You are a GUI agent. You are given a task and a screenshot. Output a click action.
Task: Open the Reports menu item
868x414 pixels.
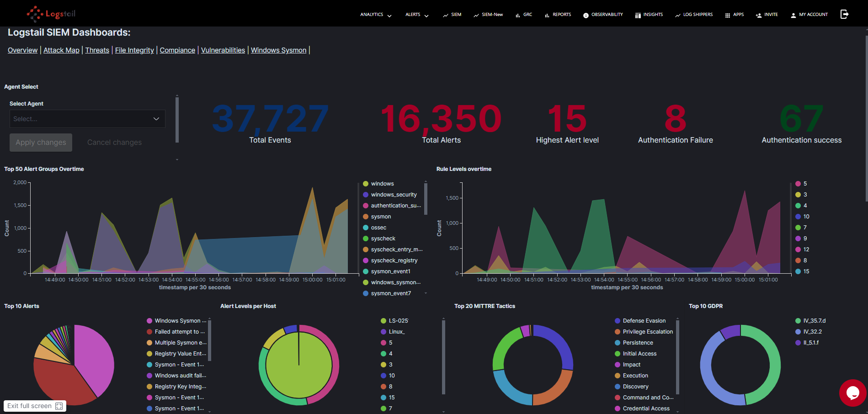(558, 15)
